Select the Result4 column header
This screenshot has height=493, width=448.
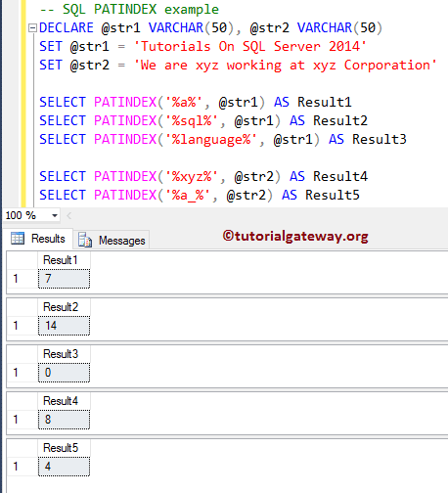[64, 401]
